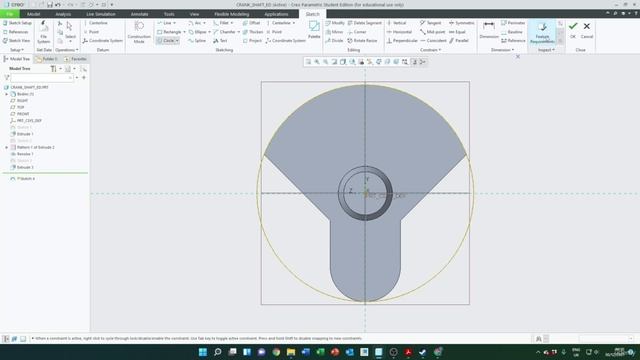The height and width of the screenshot is (360, 640).
Task: Select the Line sketch tool
Action: click(x=164, y=23)
